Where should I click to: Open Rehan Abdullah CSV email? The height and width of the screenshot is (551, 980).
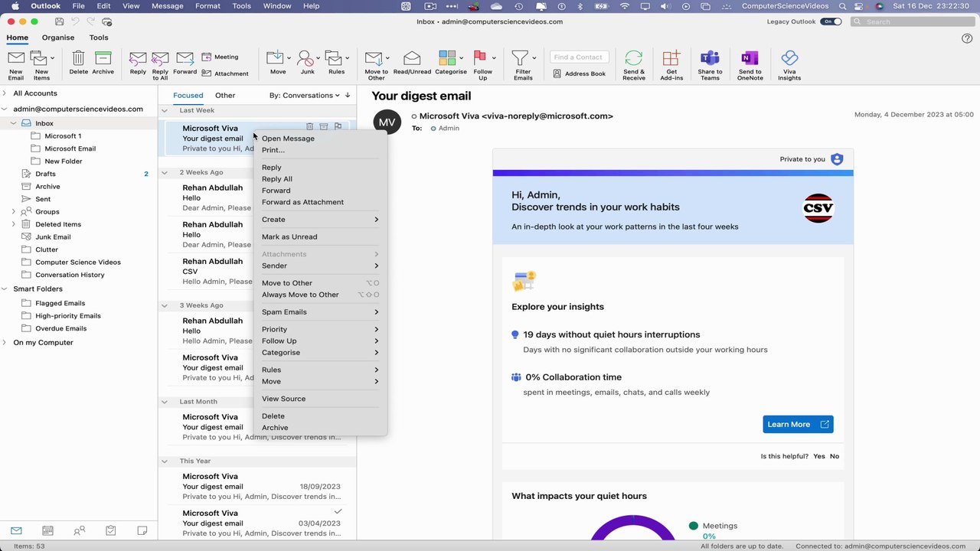pos(256,272)
